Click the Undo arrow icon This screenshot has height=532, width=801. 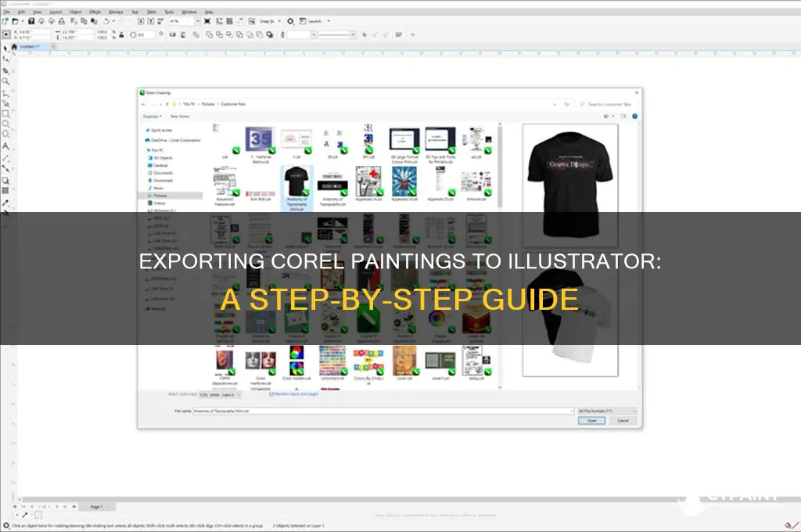[x=106, y=21]
